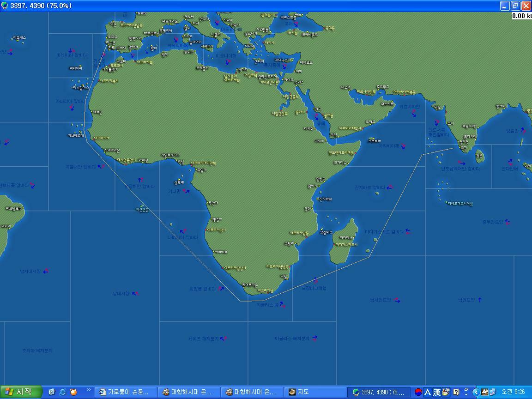532x399 pixels.
Task: Click the Internet Explorer quick launch icon
Action: pyautogui.click(x=62, y=392)
